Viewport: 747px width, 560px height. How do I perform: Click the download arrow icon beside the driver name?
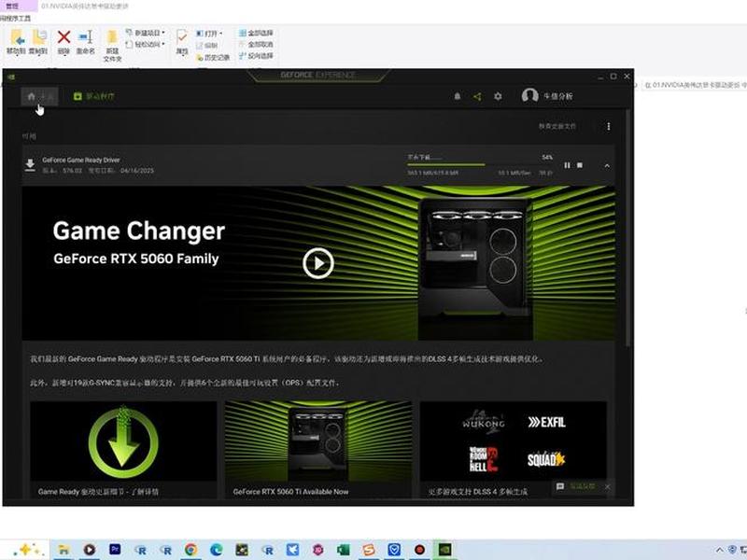30,165
